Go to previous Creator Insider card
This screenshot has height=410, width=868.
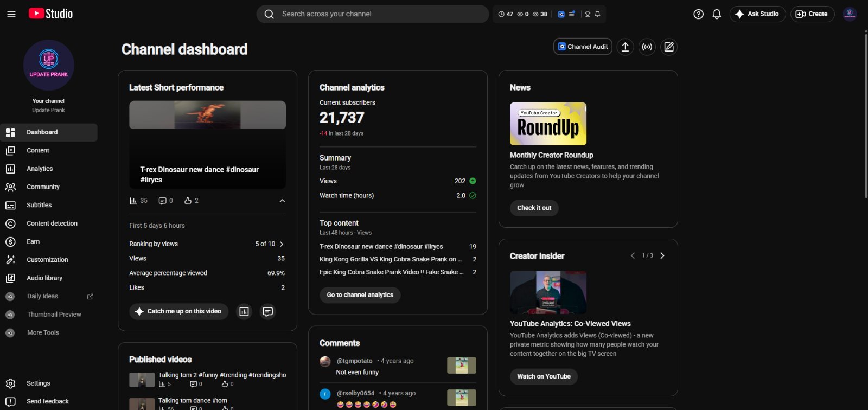pyautogui.click(x=633, y=255)
